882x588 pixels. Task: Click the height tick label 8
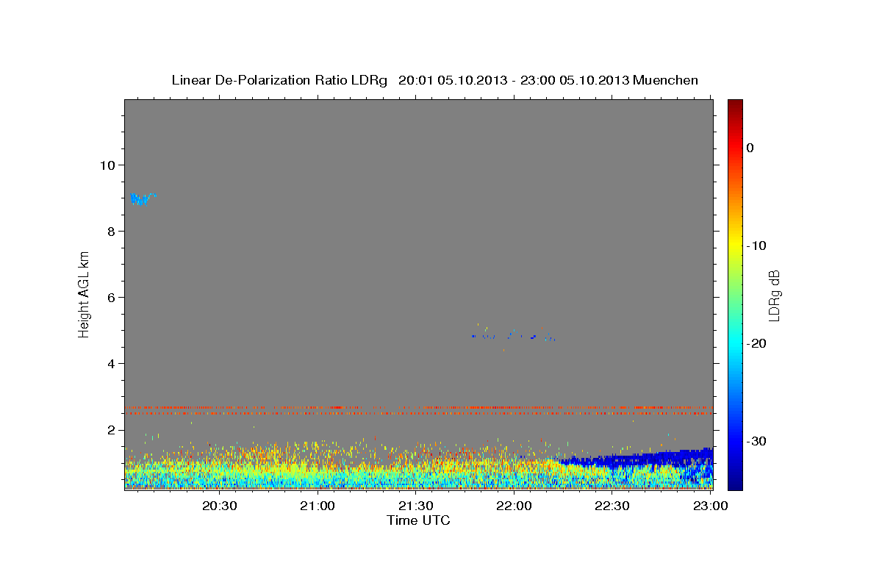coord(110,231)
